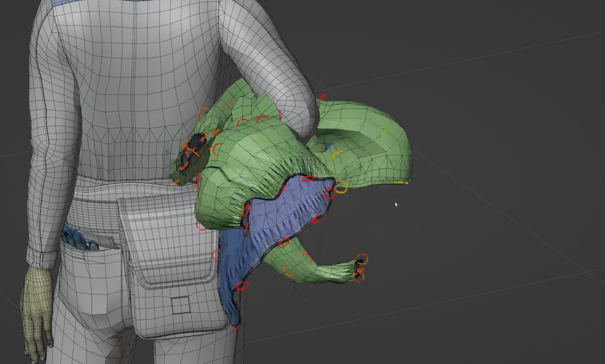Click the red circle where blue cloth meets lower sleeve
This screenshot has height=364, width=605.
click(x=284, y=242)
